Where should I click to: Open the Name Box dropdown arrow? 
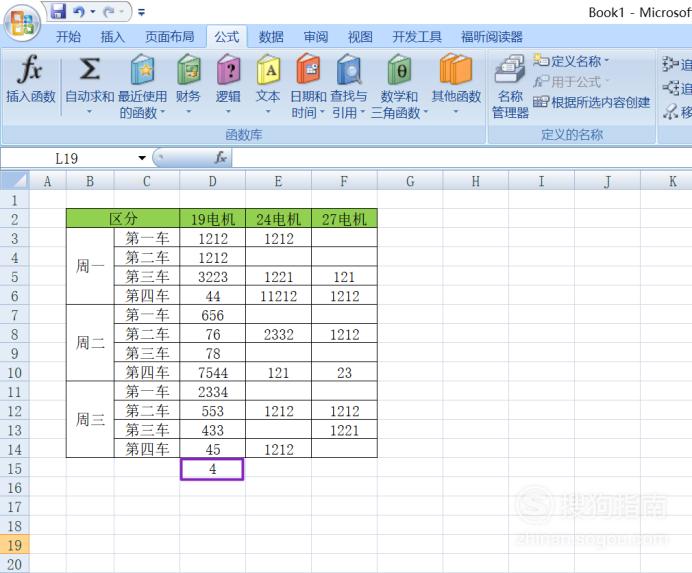point(142,158)
